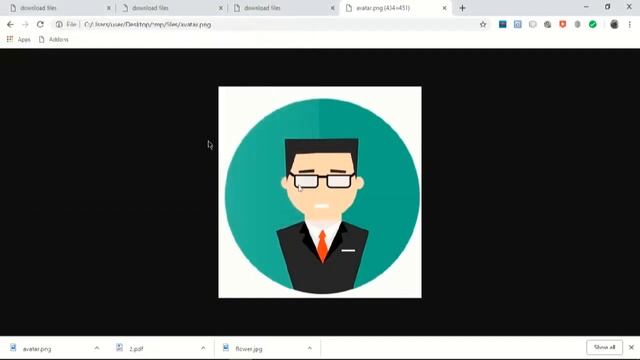Bookmark this page with the star
Viewport: 640px width, 360px height.
click(x=483, y=24)
